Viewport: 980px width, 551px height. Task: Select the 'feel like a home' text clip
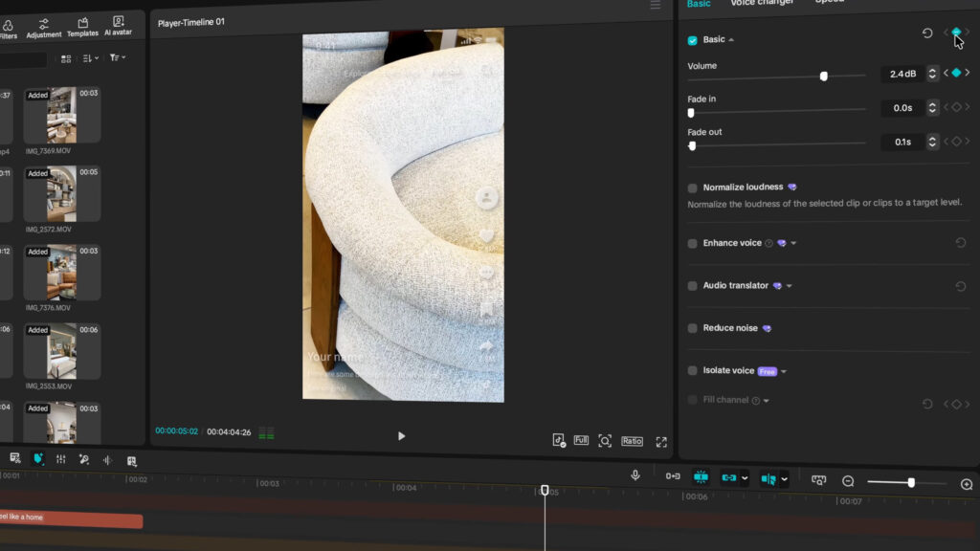(71, 518)
